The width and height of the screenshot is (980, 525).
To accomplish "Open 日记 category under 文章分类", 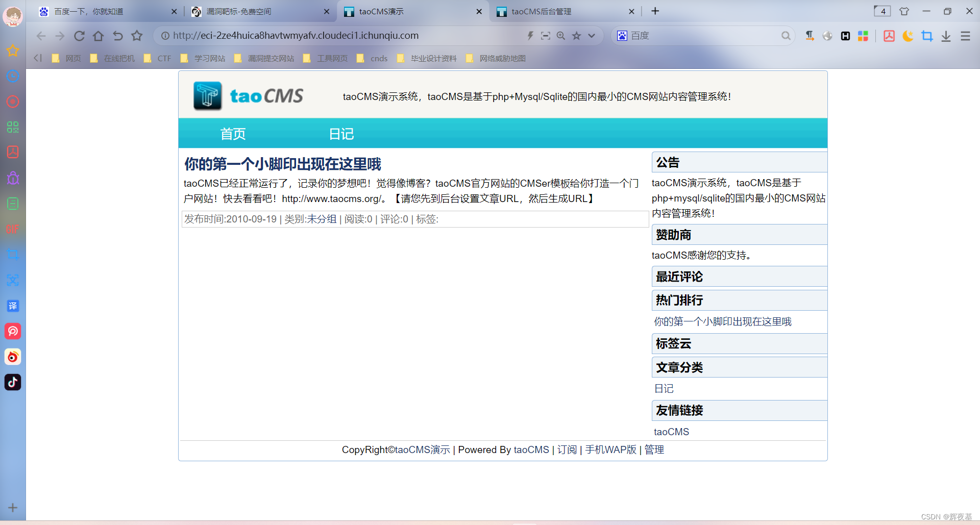I will coord(664,389).
